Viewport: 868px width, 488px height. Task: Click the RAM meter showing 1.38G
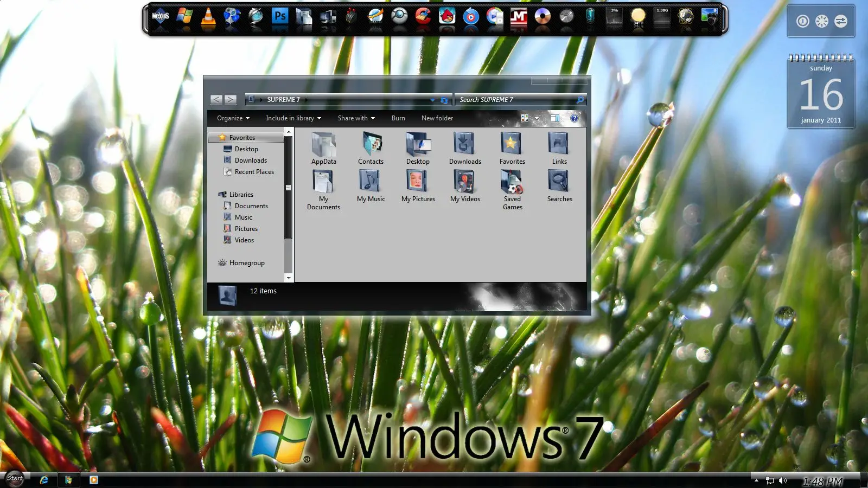pyautogui.click(x=662, y=16)
